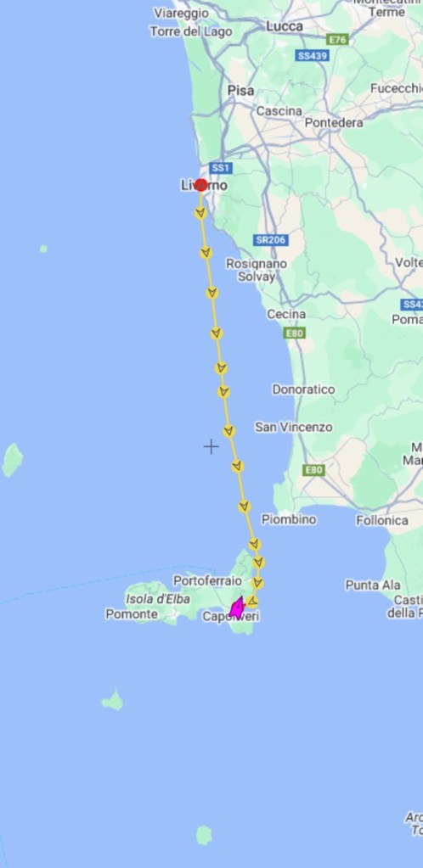The height and width of the screenshot is (868, 423).
Task: Click the Pisa city label
Action: coord(240,90)
